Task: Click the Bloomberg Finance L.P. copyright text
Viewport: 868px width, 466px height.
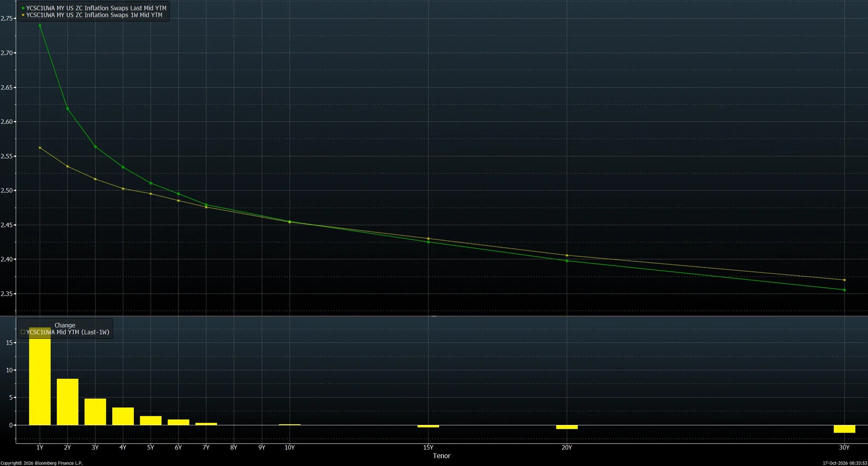Action: click(x=42, y=463)
